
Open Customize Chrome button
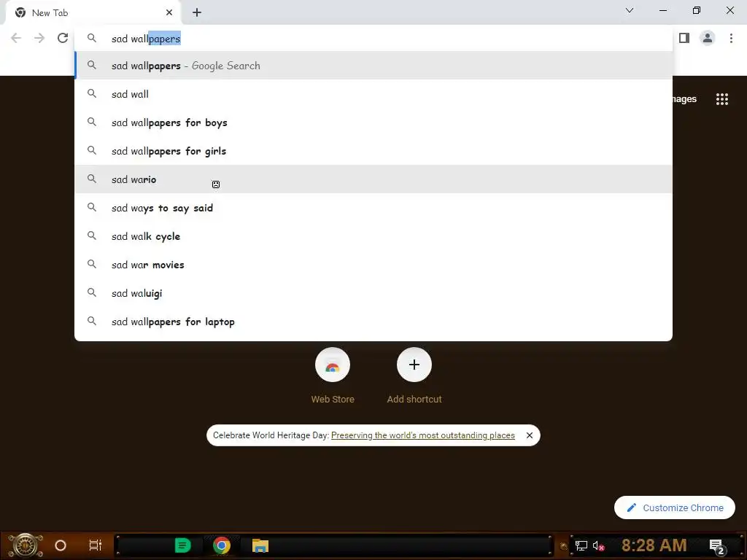[x=675, y=507]
